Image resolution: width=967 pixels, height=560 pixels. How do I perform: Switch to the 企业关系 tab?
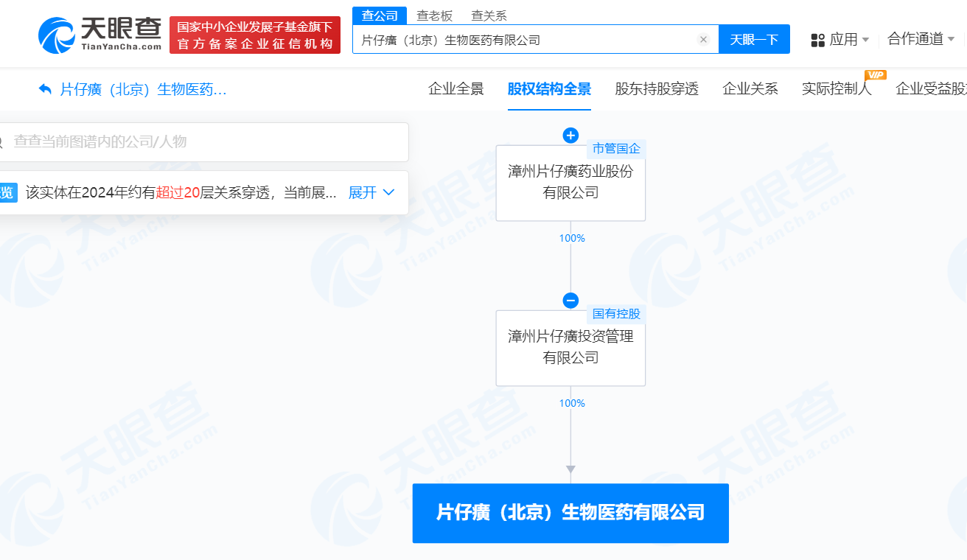click(750, 89)
